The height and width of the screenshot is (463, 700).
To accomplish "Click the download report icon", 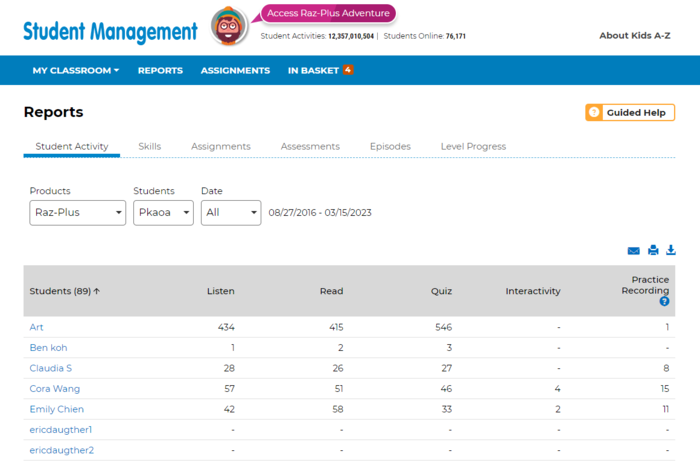I will pyautogui.click(x=671, y=251).
